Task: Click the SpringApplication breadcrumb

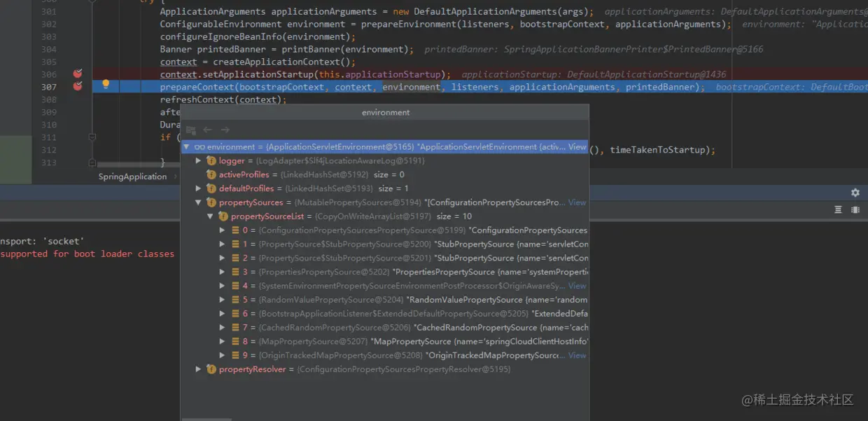Action: (x=132, y=177)
